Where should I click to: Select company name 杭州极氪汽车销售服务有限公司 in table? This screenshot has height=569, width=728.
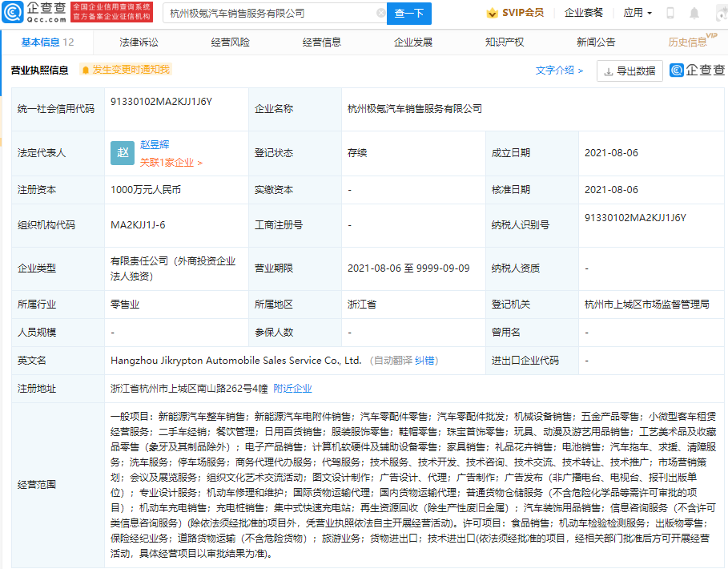(x=415, y=109)
